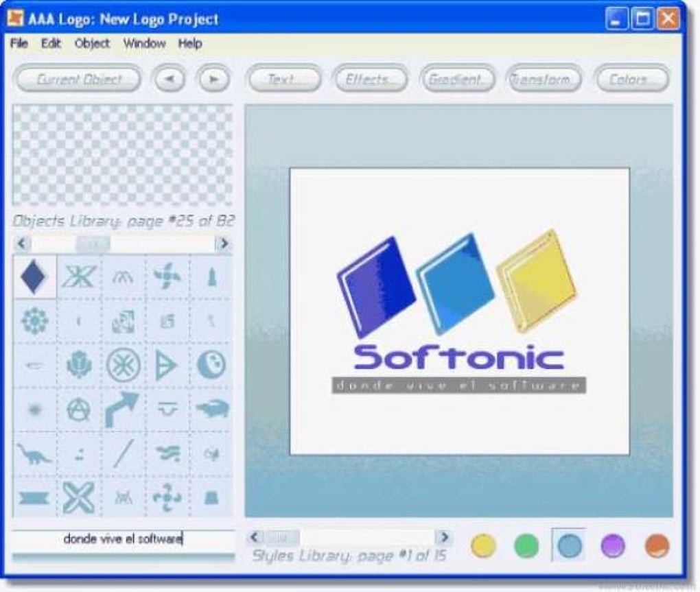Open the Text settings button
The height and width of the screenshot is (592, 700).
[x=284, y=79]
